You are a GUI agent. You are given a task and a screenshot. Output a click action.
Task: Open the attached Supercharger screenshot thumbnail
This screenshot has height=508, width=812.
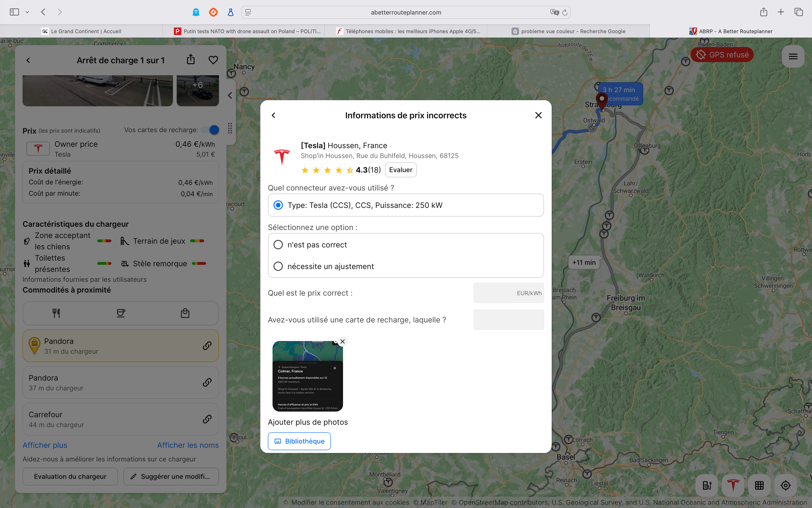tap(308, 376)
